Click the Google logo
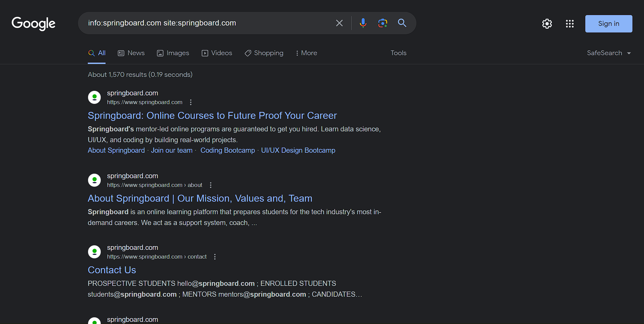 (34, 23)
